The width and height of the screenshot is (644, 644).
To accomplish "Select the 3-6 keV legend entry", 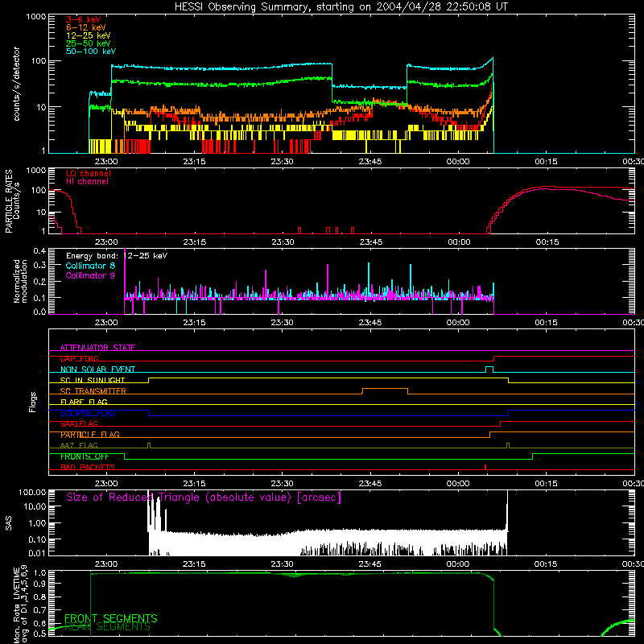I will click(84, 19).
